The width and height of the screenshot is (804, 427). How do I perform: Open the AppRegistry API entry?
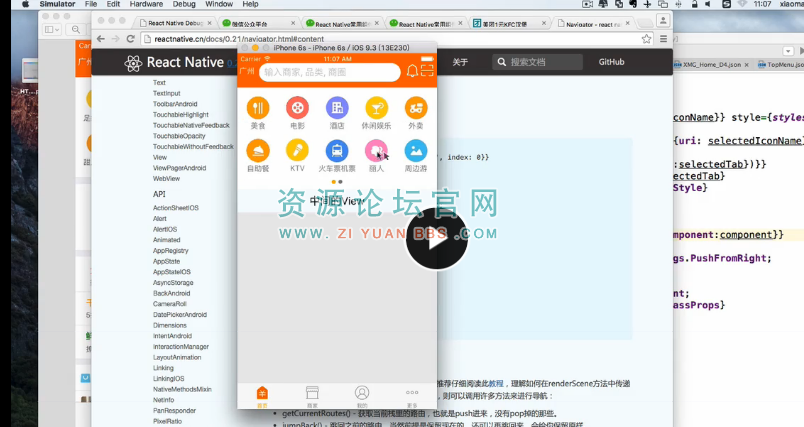[x=171, y=251]
